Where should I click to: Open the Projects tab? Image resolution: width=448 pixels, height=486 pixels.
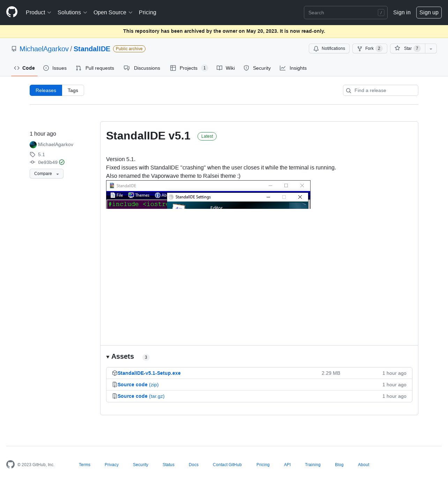(x=189, y=68)
